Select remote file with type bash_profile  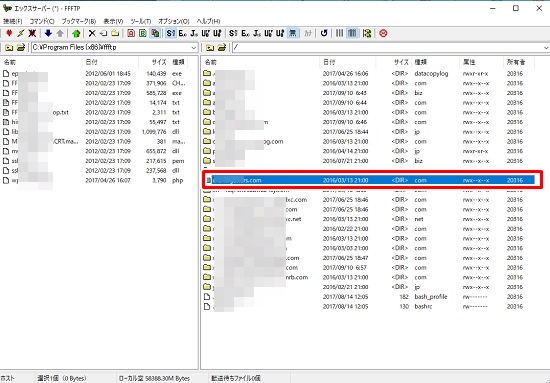pyautogui.click(x=369, y=297)
